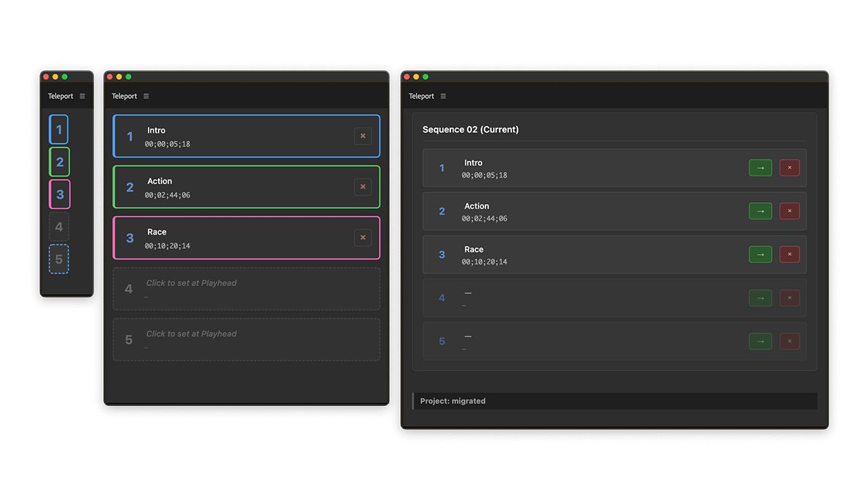Open hamburger menu in the narrow Teleport panel
Viewport: 868px width, 488px height.
82,96
